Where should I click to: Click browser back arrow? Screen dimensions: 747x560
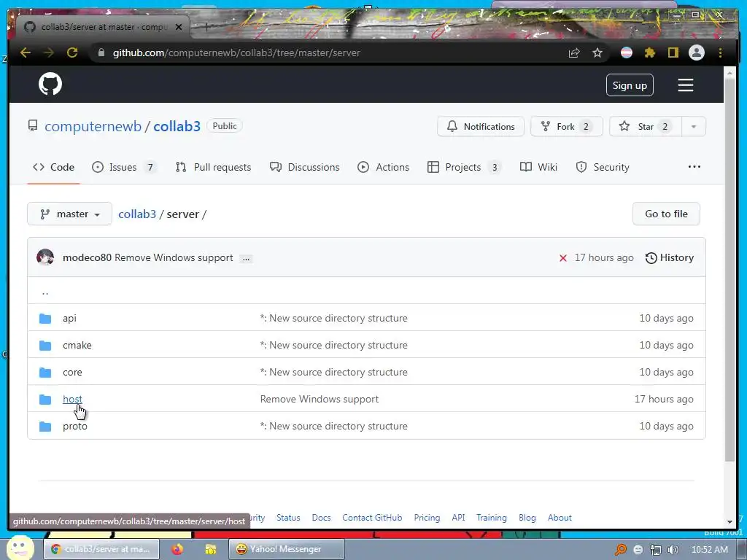26,52
